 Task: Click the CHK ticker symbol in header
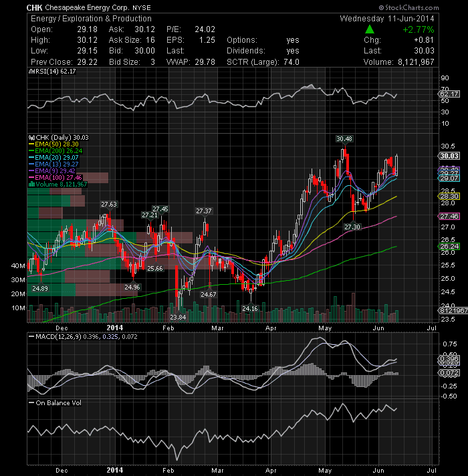[x=35, y=7]
